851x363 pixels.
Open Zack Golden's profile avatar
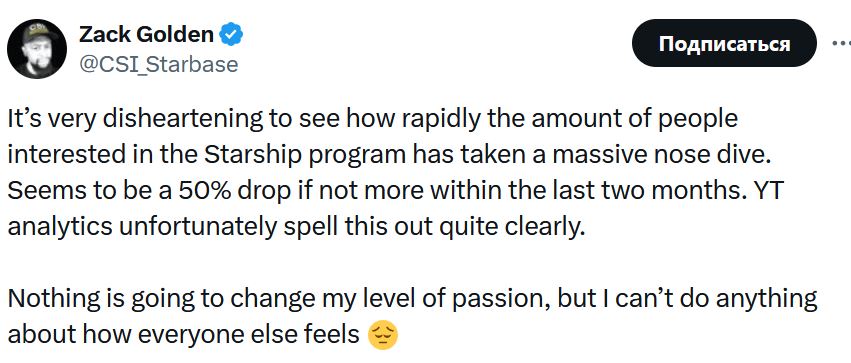37,49
